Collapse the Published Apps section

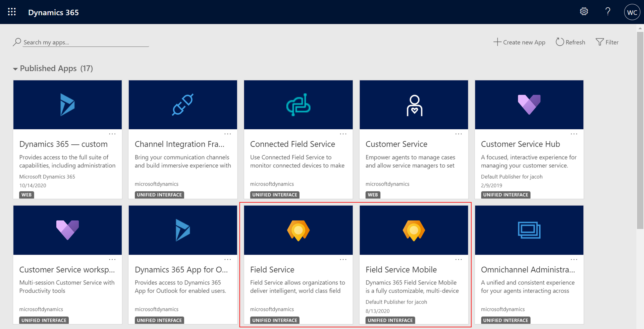click(15, 69)
